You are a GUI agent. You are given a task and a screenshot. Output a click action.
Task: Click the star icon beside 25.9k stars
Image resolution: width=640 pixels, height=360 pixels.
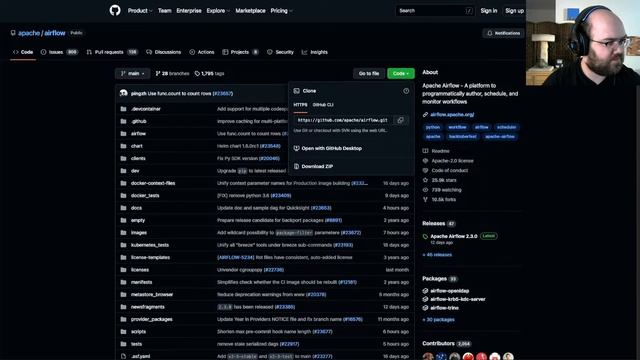coord(425,180)
